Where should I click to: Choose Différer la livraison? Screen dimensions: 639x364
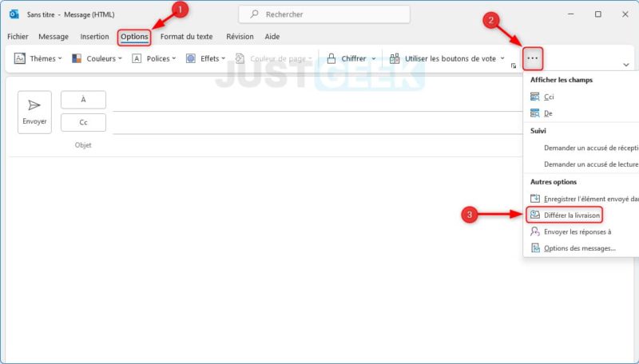(572, 216)
